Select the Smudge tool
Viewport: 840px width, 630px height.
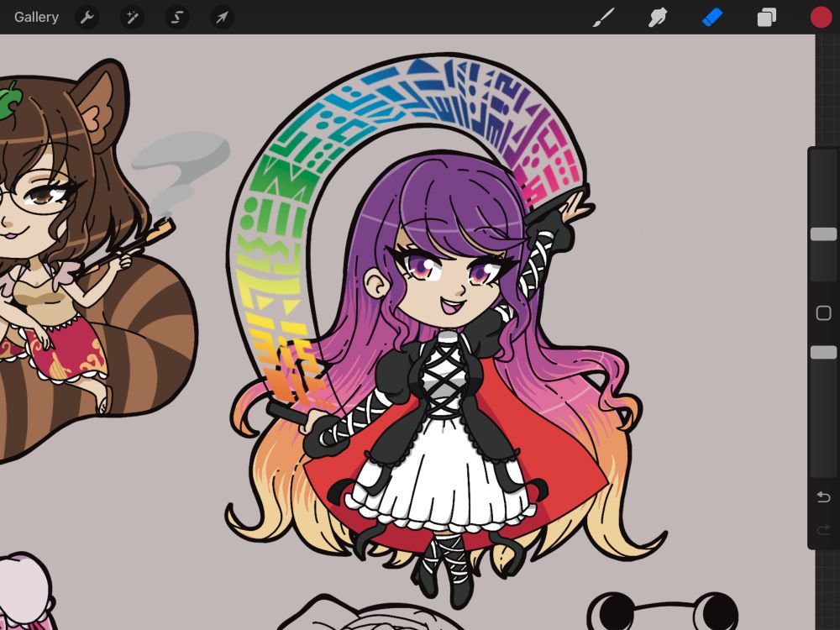coord(658,17)
